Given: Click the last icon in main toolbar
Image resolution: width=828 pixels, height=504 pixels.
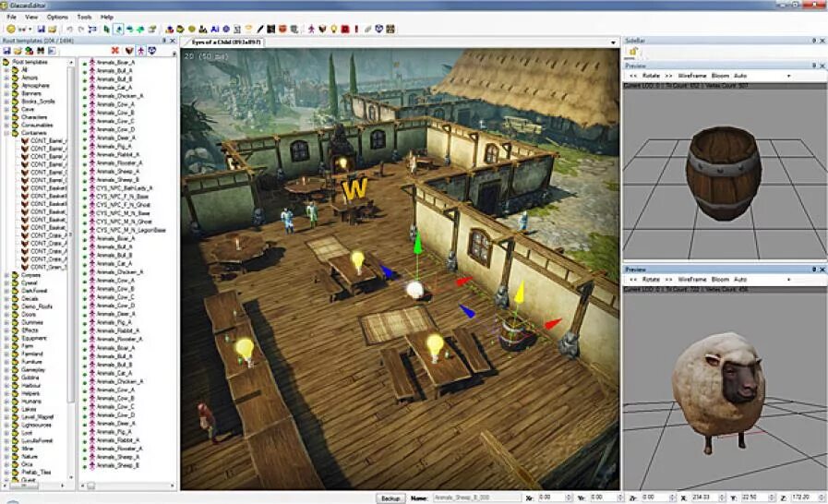Looking at the screenshot, I should pyautogui.click(x=390, y=29).
